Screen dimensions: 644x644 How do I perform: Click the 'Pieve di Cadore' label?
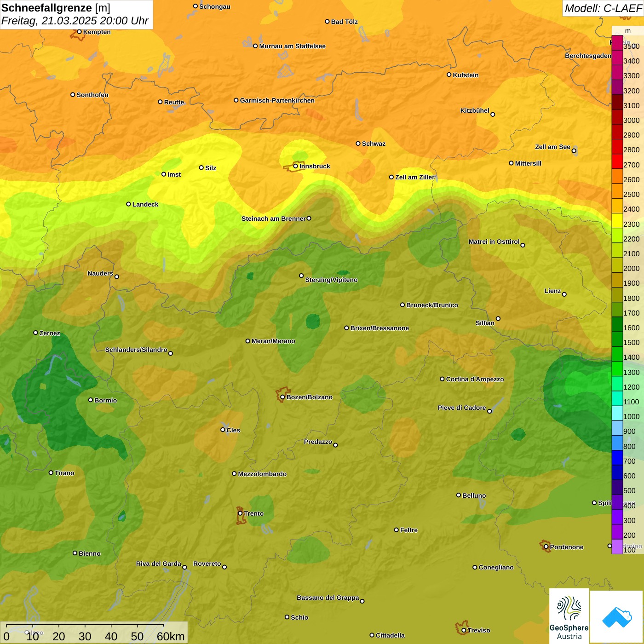(462, 408)
